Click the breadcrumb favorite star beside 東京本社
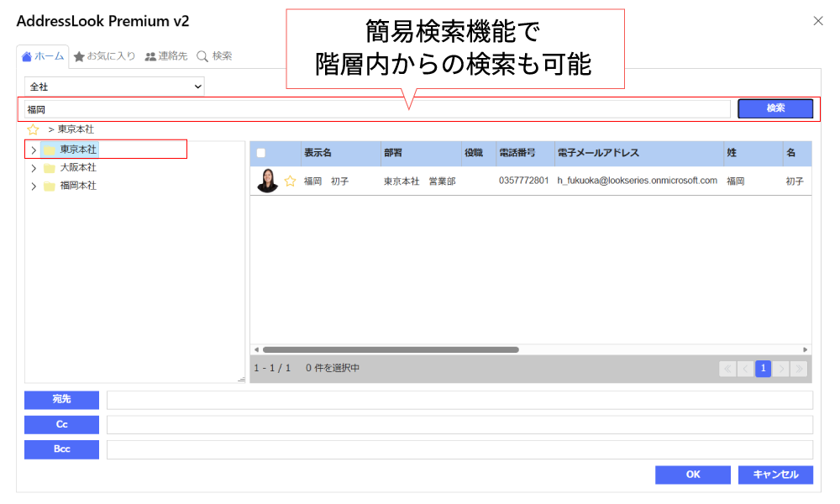Viewport: 840px width, 504px height. [33, 129]
